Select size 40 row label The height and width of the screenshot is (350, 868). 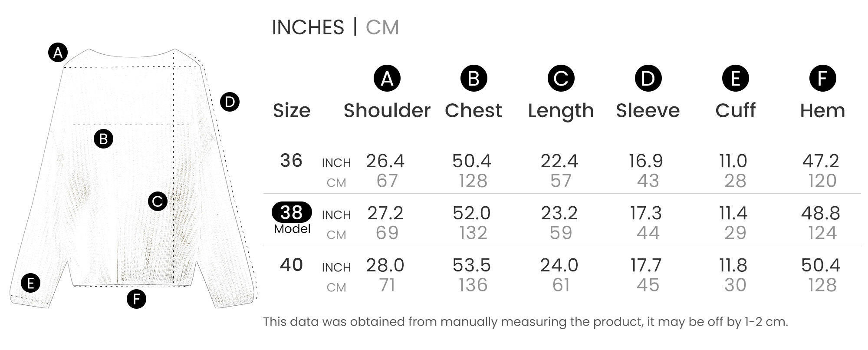pos(291,265)
